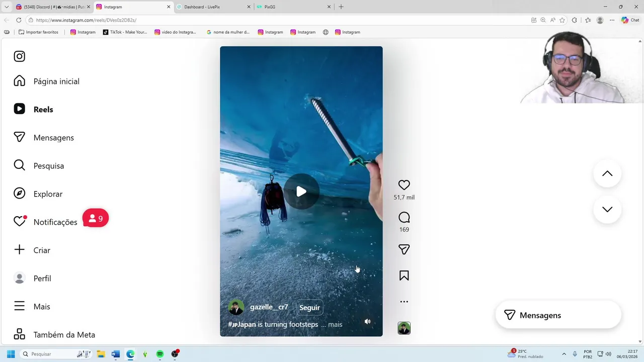The width and height of the screenshot is (644, 362).
Task: Open the favorites list icon in toolbar
Action: click(588, 20)
